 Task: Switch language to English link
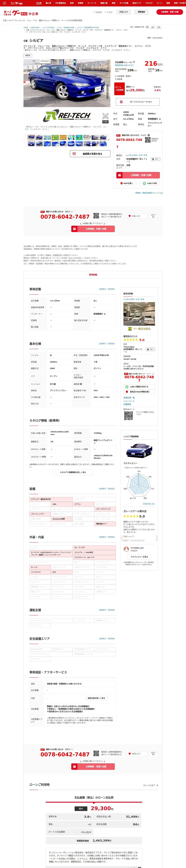coord(99,12)
